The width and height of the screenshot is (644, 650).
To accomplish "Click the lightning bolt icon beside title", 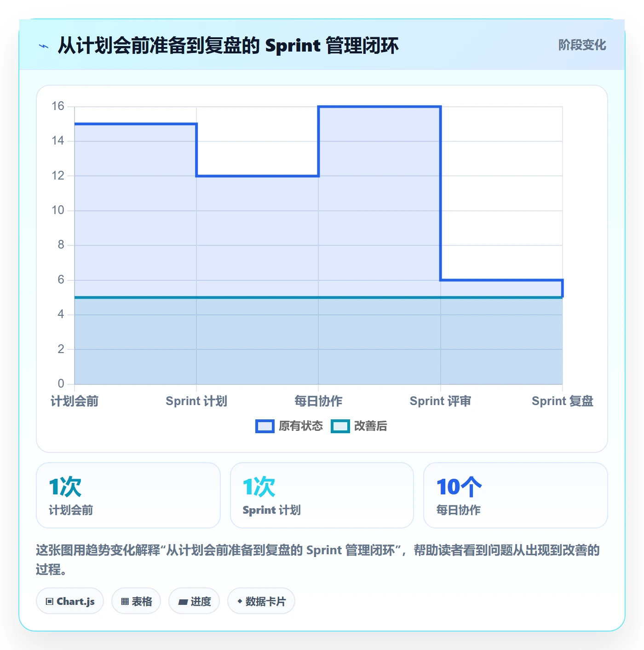I will coord(44,46).
